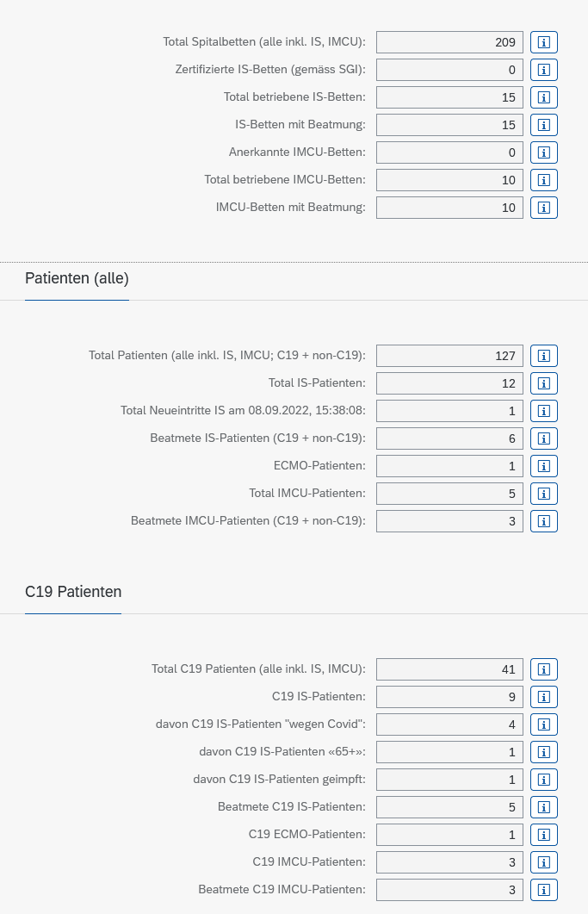The image size is (588, 914).
Task: Select the Total Neueintritte IS input field
Action: (449, 411)
